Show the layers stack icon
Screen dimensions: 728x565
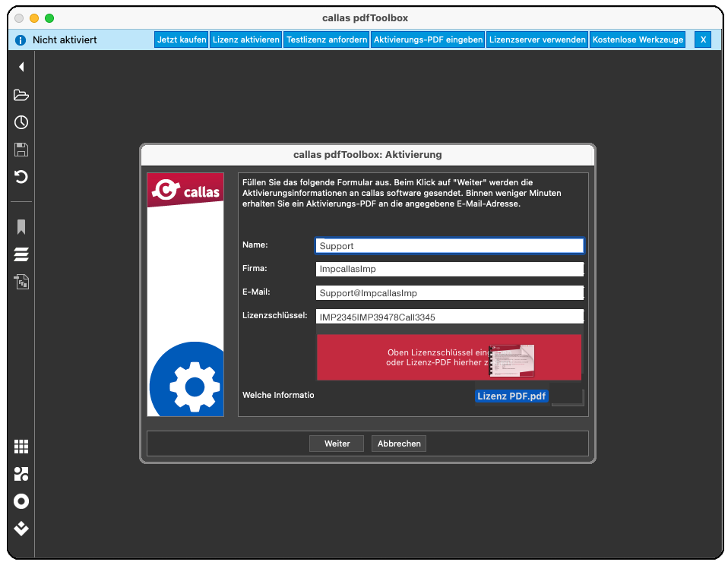click(21, 254)
